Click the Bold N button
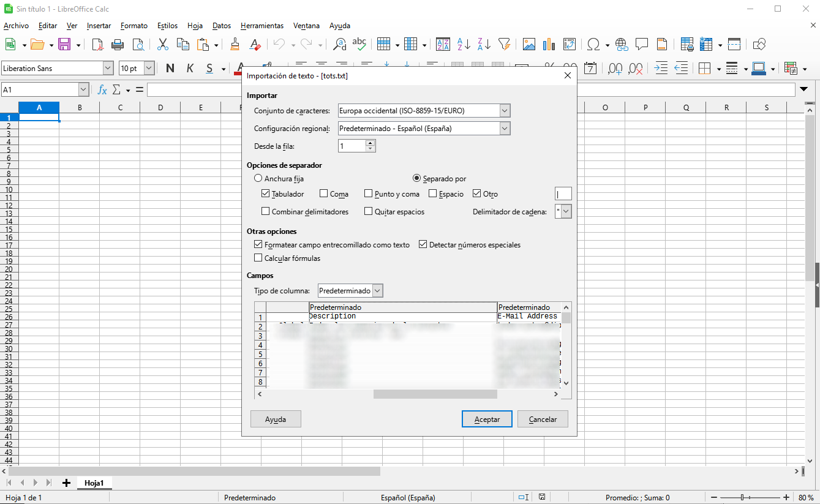The width and height of the screenshot is (820, 504). pyautogui.click(x=170, y=68)
